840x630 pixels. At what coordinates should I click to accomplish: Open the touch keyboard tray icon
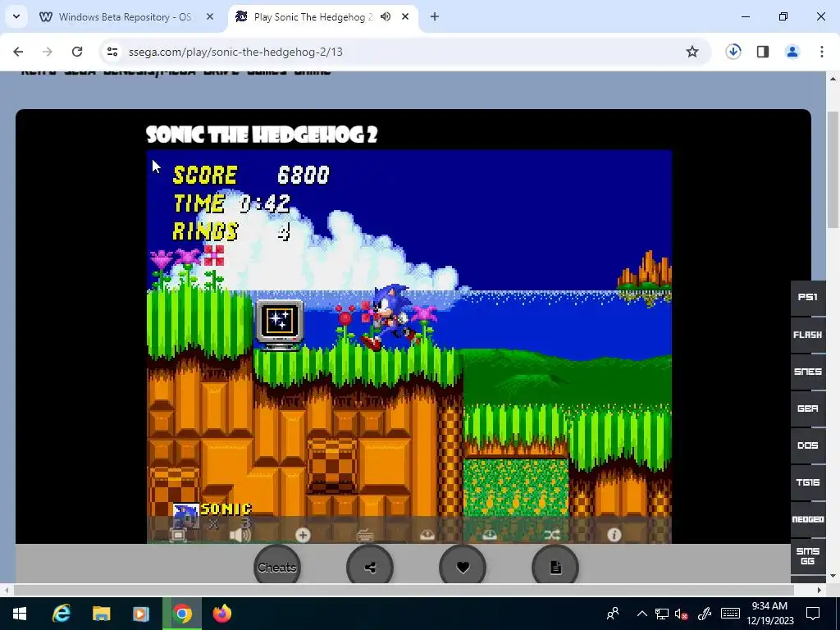click(x=730, y=614)
